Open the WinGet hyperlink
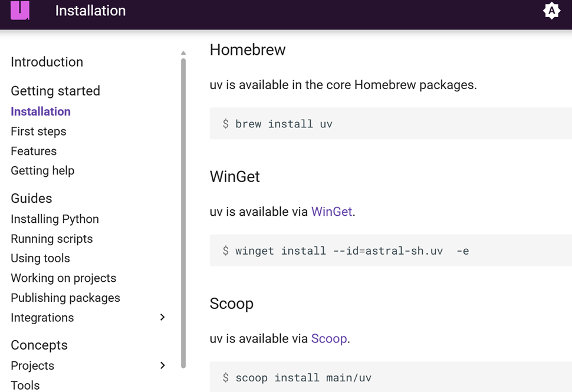This screenshot has height=392, width=572. tap(331, 212)
